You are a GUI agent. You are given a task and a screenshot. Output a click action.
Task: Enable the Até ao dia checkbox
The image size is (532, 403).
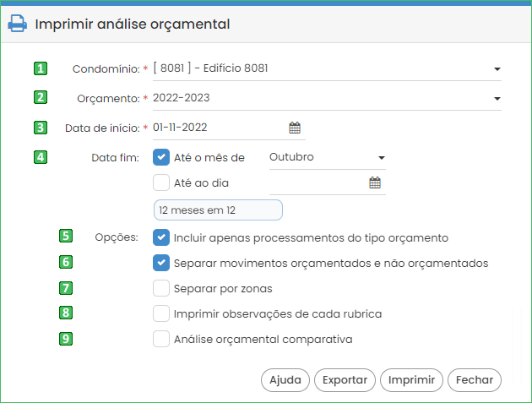pos(161,182)
